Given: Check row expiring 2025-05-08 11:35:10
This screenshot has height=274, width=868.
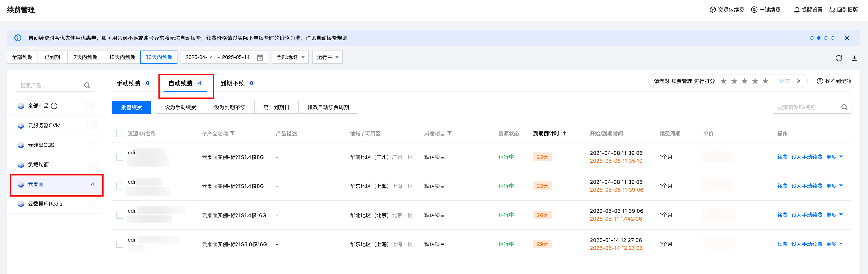Looking at the screenshot, I should 120,157.
